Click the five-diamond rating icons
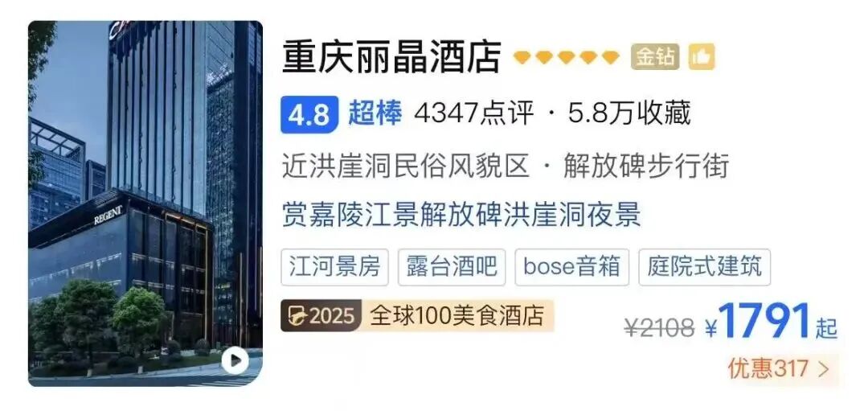This screenshot has height=411, width=868. click(567, 57)
